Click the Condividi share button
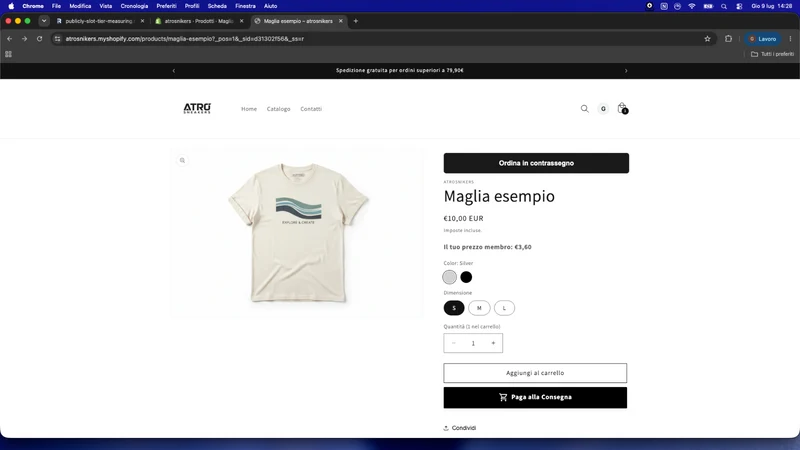Image resolution: width=800 pixels, height=450 pixels. coord(460,428)
